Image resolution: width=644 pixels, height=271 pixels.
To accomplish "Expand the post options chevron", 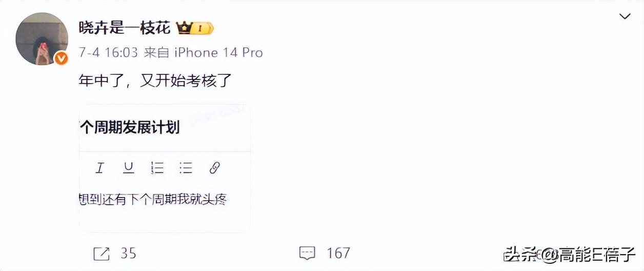I will (x=625, y=17).
